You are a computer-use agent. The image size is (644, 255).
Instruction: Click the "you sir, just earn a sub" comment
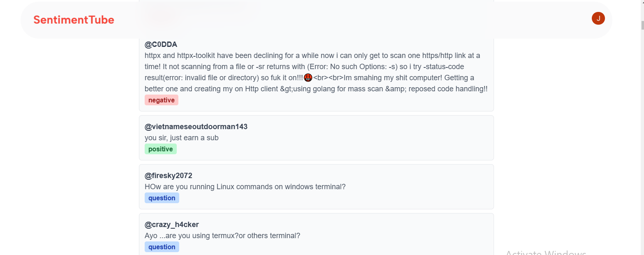[181, 138]
